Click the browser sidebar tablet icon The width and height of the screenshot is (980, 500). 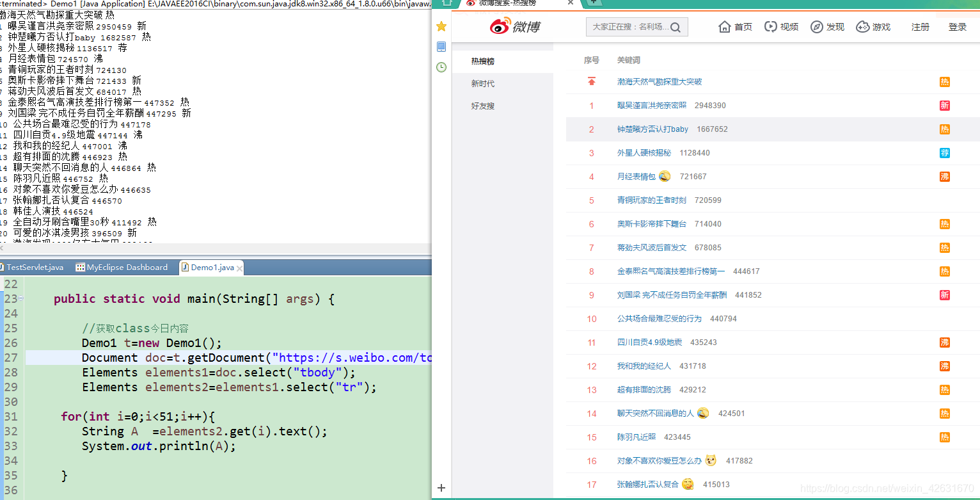441,47
